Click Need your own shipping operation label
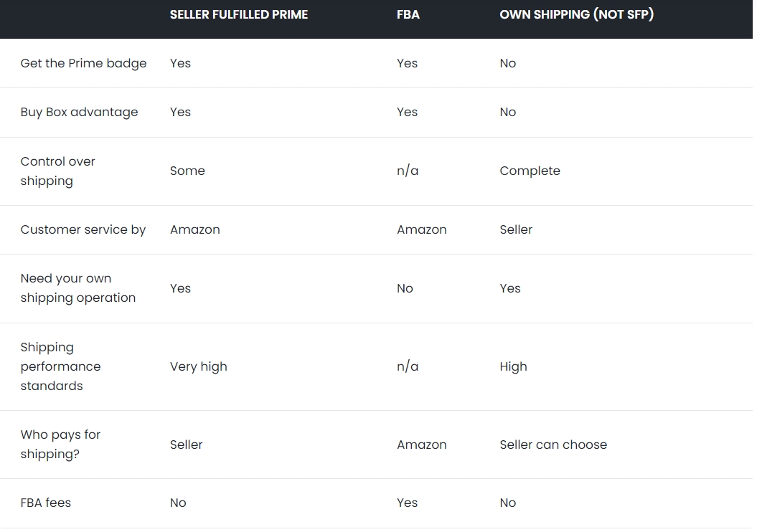Screen dimensions: 757x532 tap(78, 288)
